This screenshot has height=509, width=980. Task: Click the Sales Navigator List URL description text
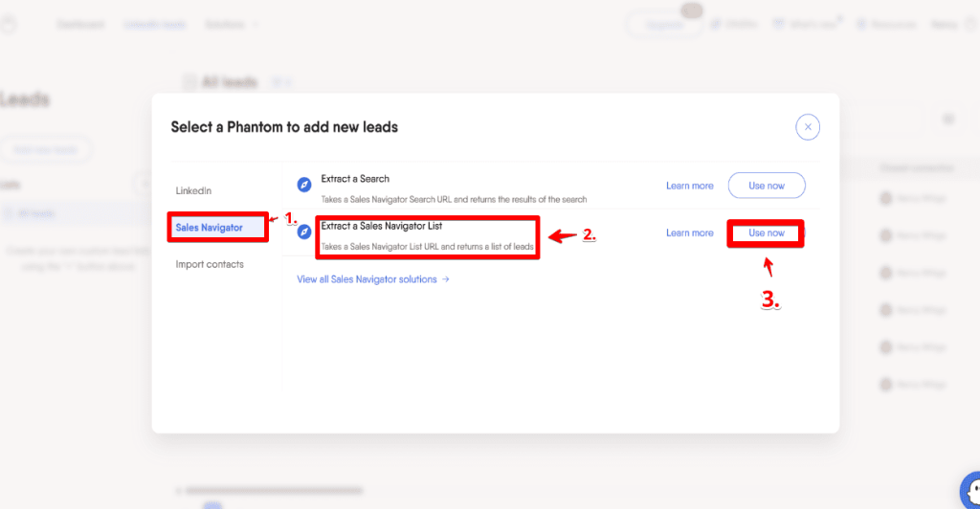tap(428, 247)
